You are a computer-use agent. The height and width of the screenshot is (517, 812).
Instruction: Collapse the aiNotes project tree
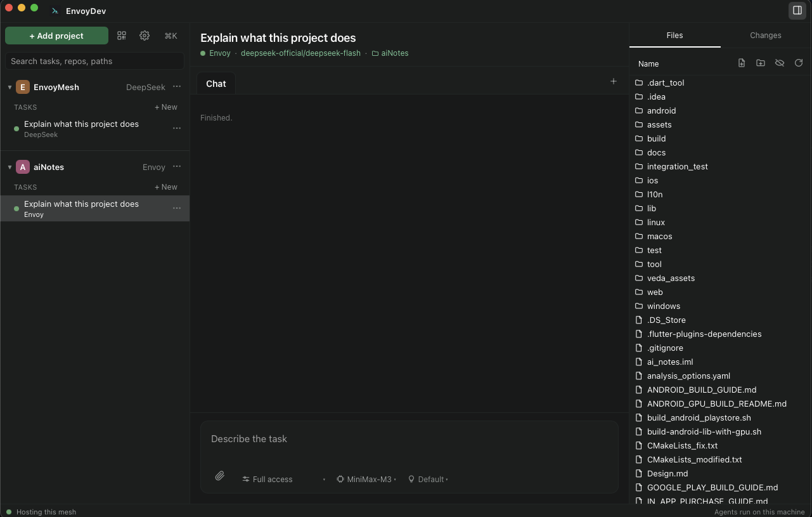tap(10, 167)
